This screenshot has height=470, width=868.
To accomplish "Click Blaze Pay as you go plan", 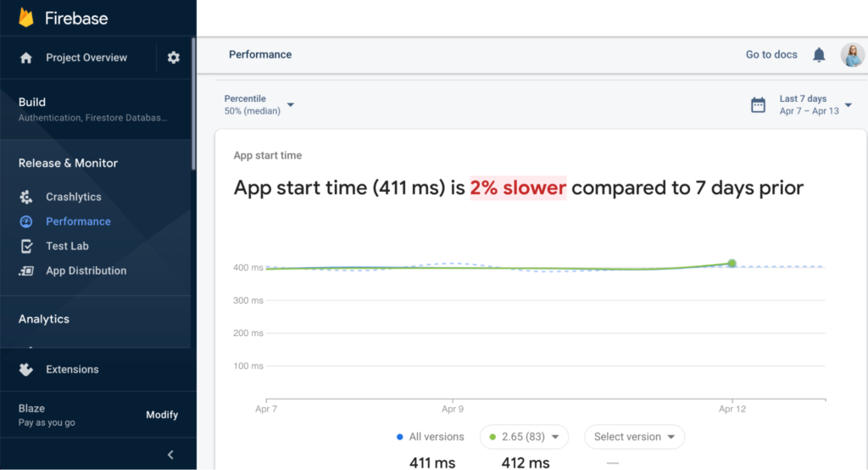I will pos(47,415).
